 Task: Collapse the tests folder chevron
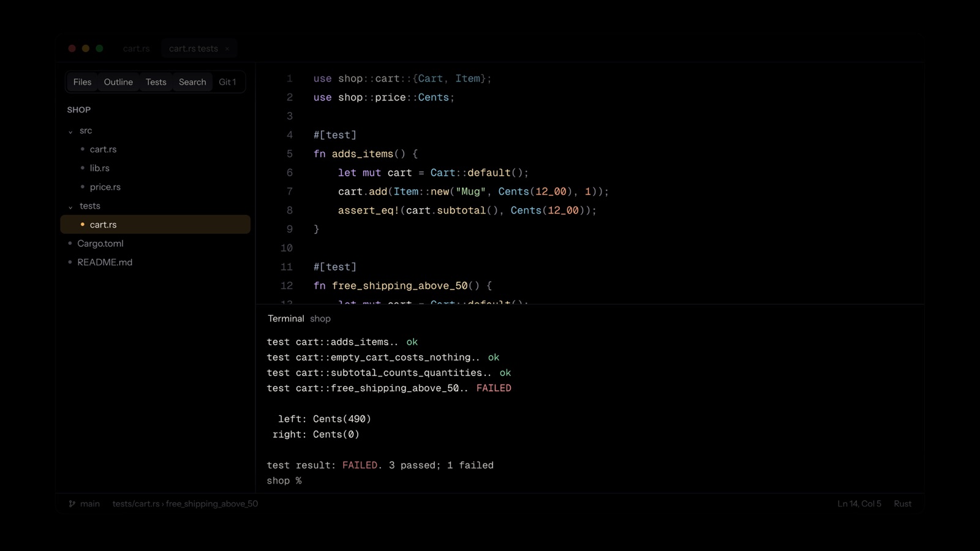[70, 206]
